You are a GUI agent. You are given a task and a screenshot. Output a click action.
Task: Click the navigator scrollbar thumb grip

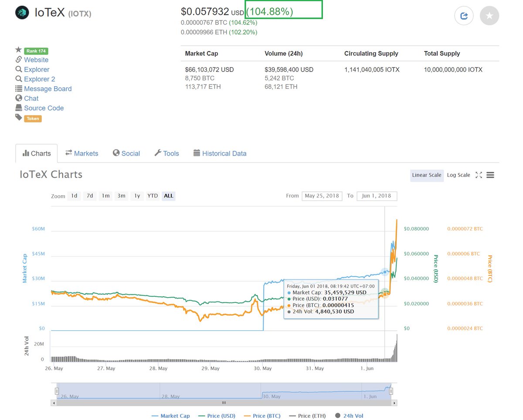tap(224, 403)
